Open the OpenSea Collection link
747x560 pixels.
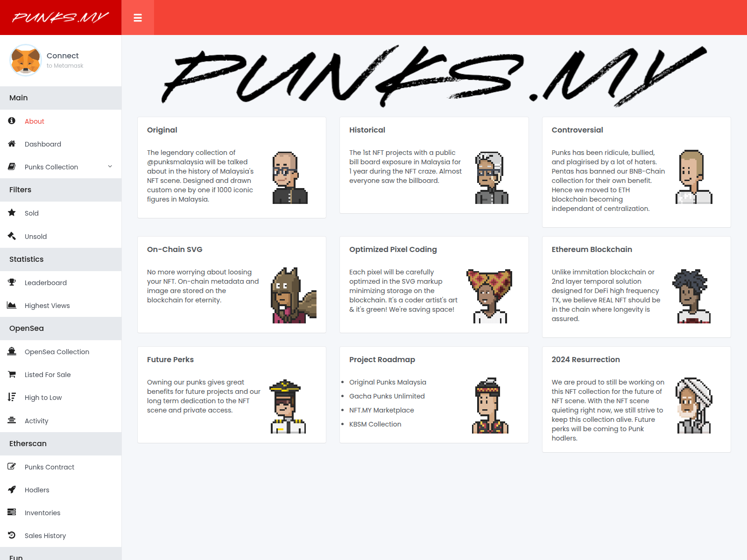pyautogui.click(x=61, y=352)
